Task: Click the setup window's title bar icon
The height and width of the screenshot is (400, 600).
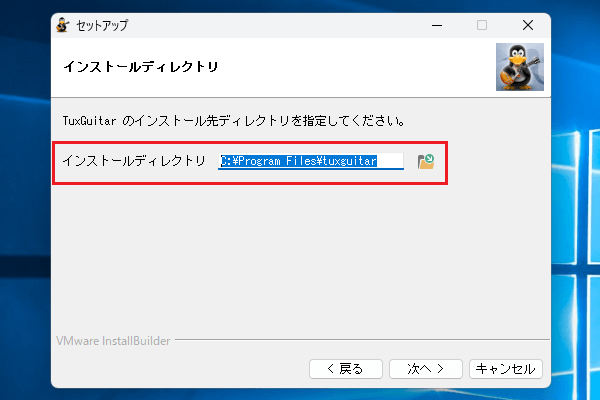Action: (x=63, y=25)
